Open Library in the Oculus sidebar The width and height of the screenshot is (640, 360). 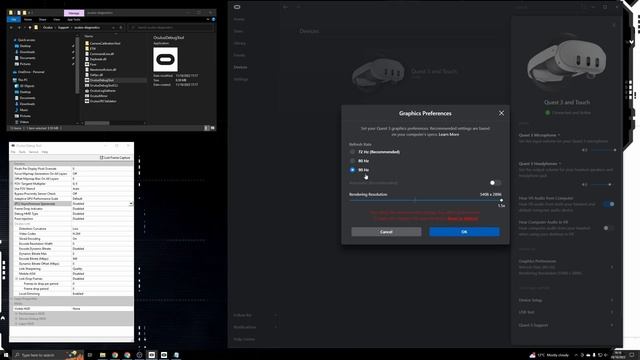240,43
